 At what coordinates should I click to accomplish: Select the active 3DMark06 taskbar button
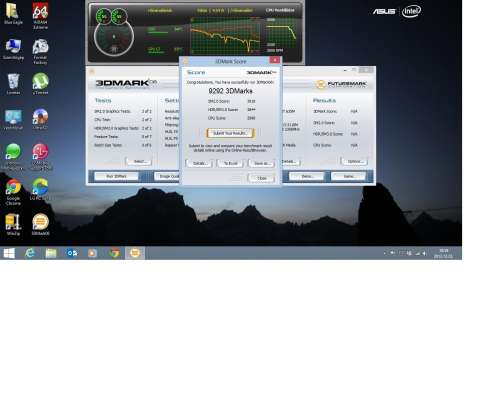click(135, 253)
